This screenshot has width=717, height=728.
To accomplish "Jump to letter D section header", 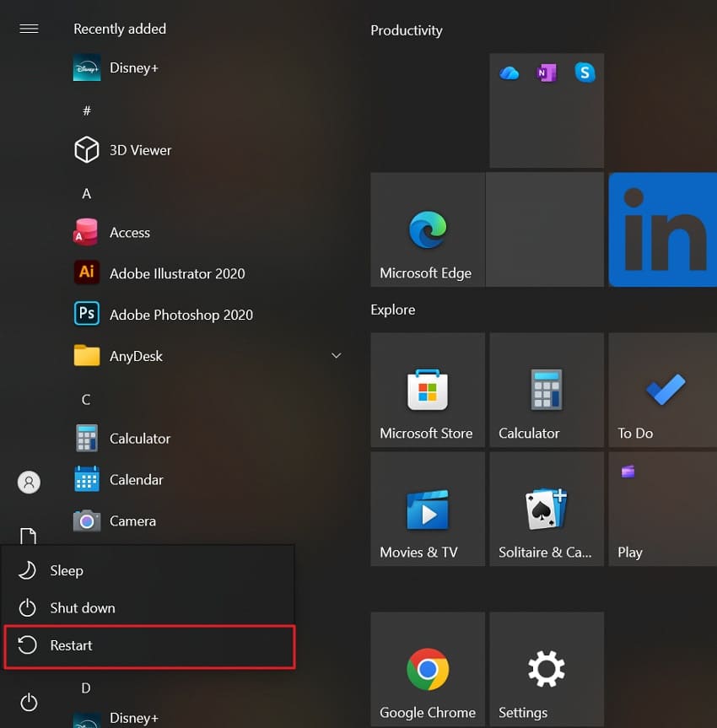I will 86,688.
